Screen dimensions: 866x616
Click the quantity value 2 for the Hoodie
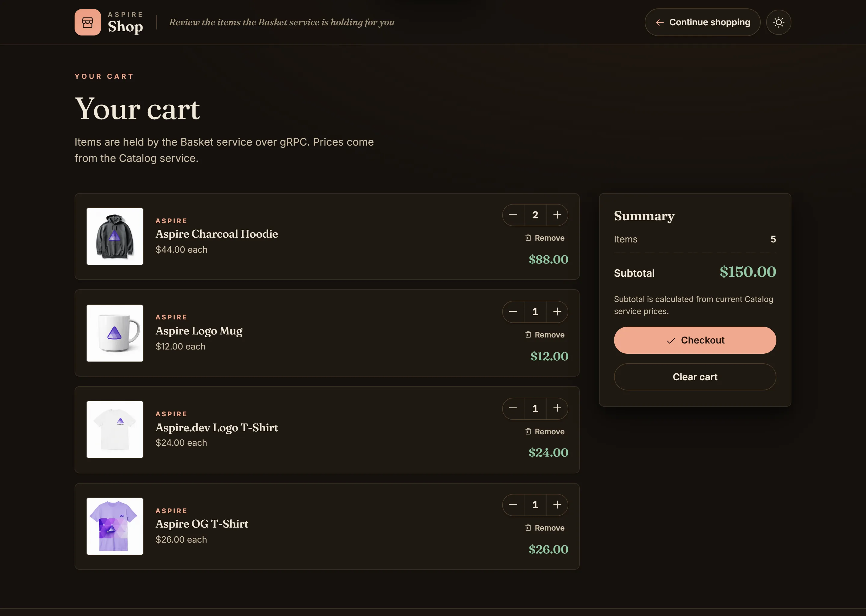click(535, 215)
